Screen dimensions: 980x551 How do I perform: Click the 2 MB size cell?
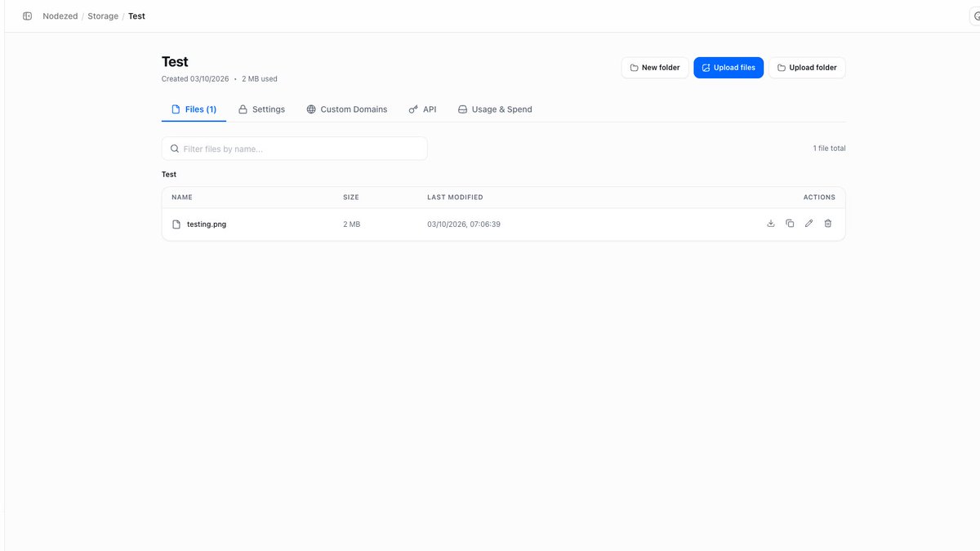[351, 224]
